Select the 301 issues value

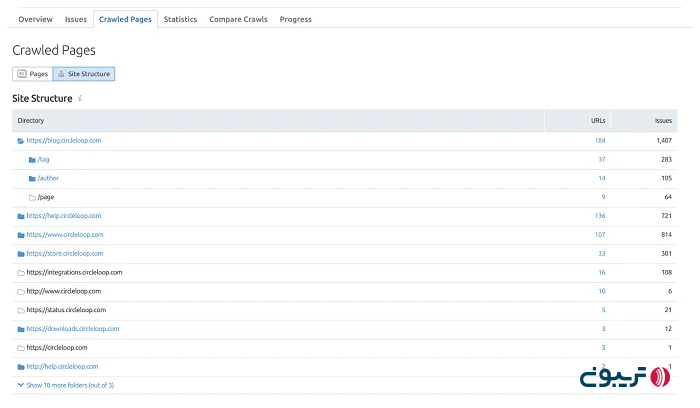[666, 254]
